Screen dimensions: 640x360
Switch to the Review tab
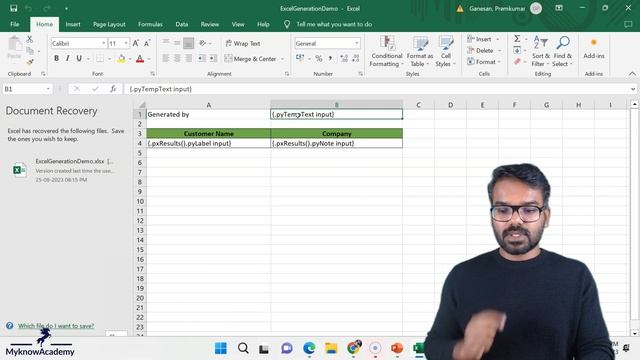pos(209,24)
